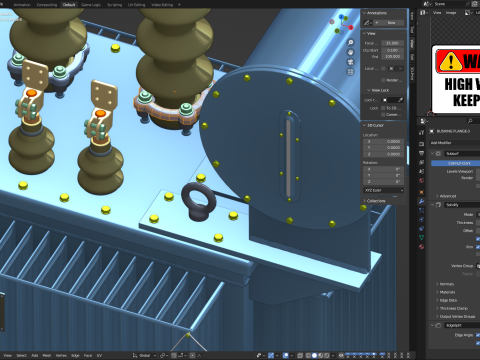
Task: Select the Catmull-Clark subdivision button
Action: point(456,163)
